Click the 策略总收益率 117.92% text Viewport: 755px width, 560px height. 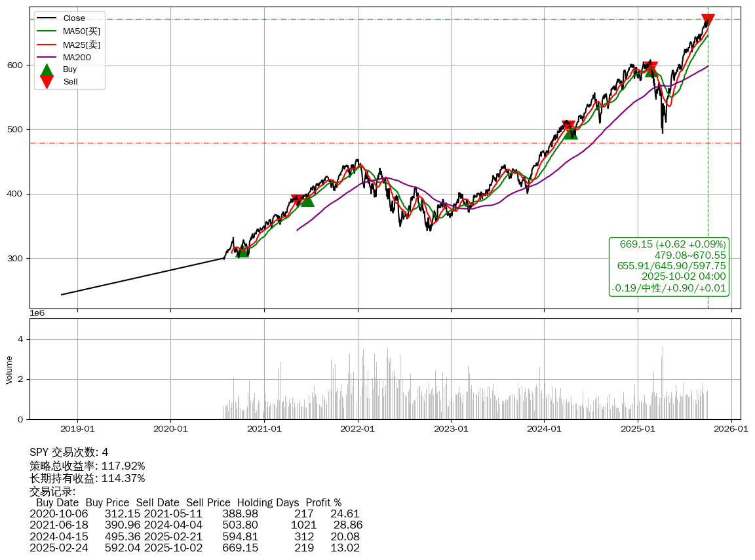point(87,466)
